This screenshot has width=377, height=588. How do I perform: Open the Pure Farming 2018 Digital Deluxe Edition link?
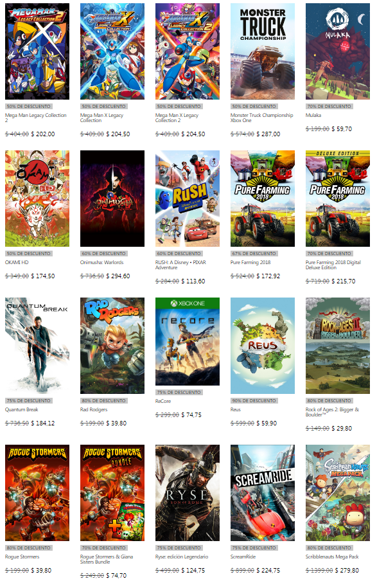(x=333, y=265)
